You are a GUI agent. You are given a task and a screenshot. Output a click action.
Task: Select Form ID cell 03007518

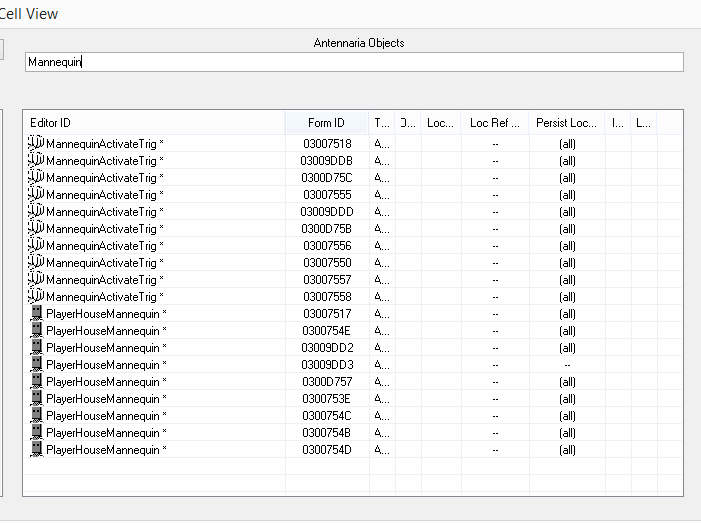pos(327,144)
